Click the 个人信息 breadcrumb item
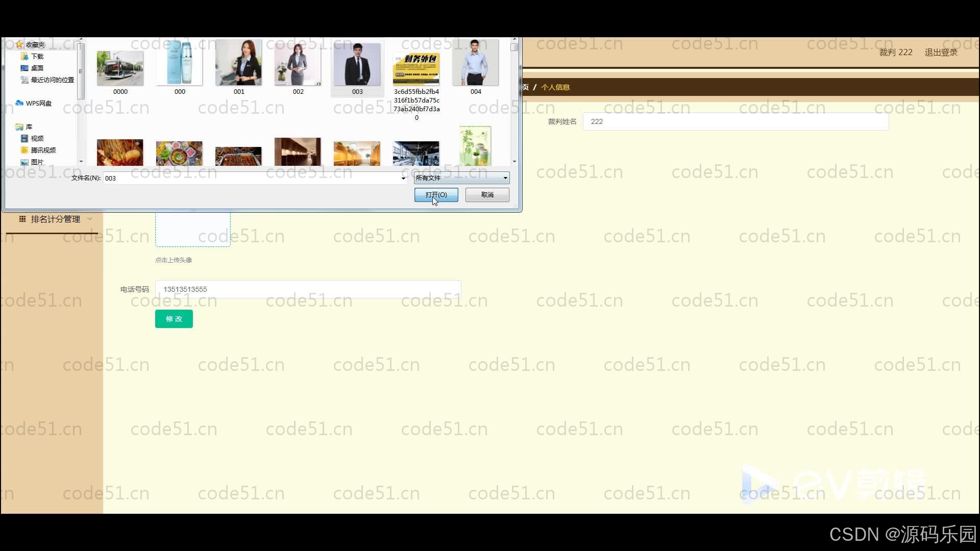Image resolution: width=980 pixels, height=551 pixels. coord(555,87)
